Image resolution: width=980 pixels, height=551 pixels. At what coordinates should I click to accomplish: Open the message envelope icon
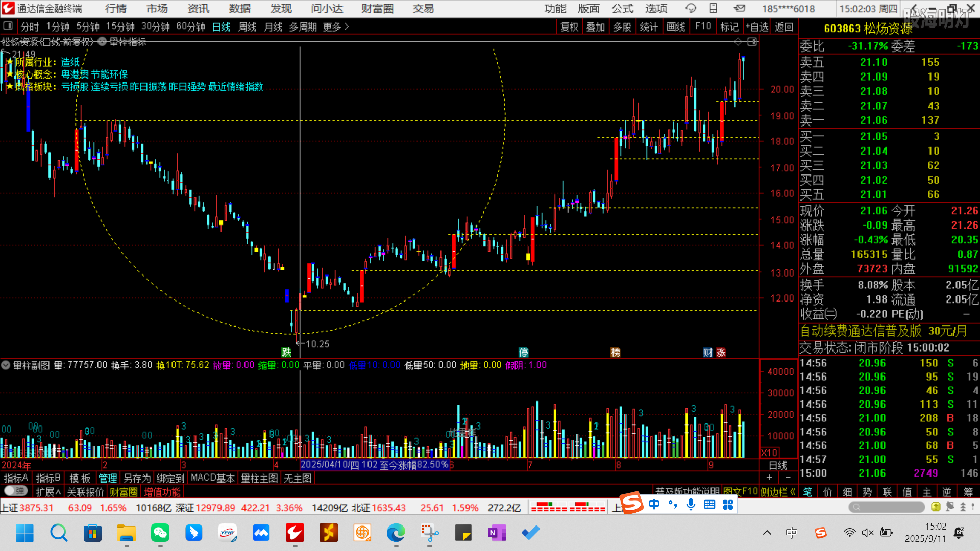tap(740, 8)
